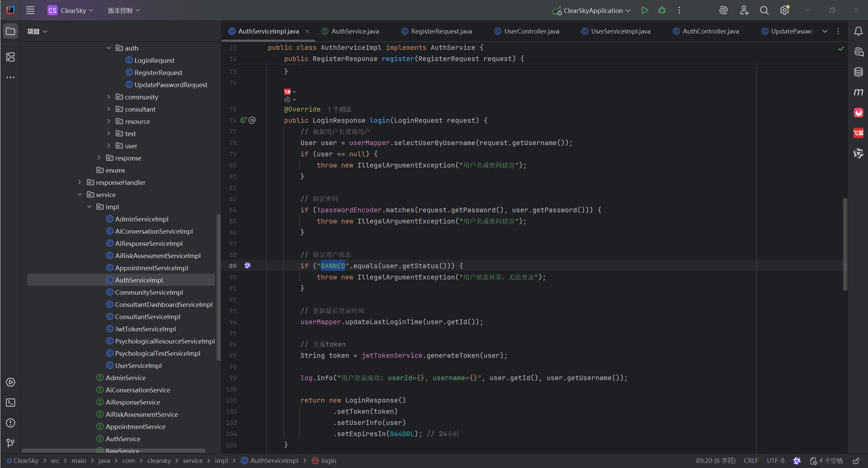This screenshot has width=868, height=468.
Task: Open the Git version control panel
Action: pyautogui.click(x=11, y=443)
